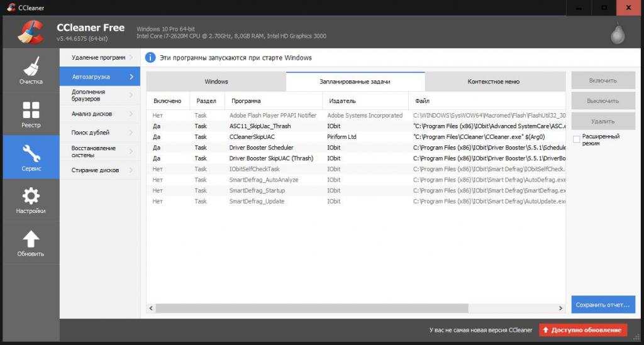Click the AutoDefrag.exe file path cell
The width and height of the screenshot is (644, 345).
[489, 180]
